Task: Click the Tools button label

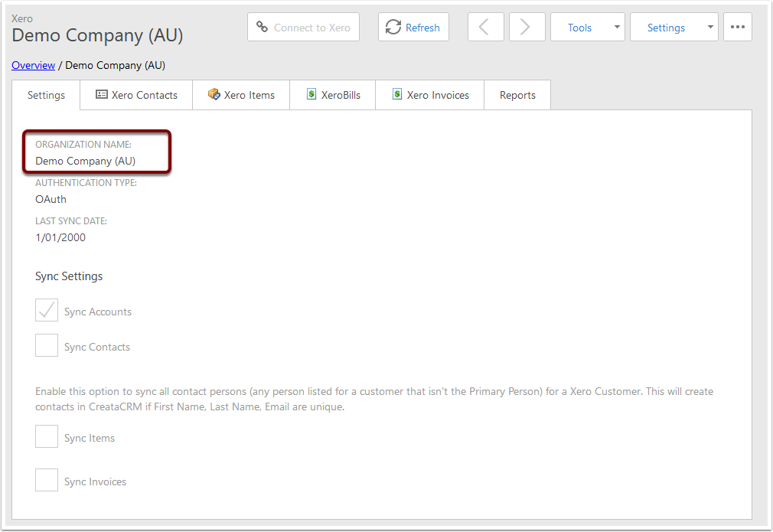Action: (579, 28)
